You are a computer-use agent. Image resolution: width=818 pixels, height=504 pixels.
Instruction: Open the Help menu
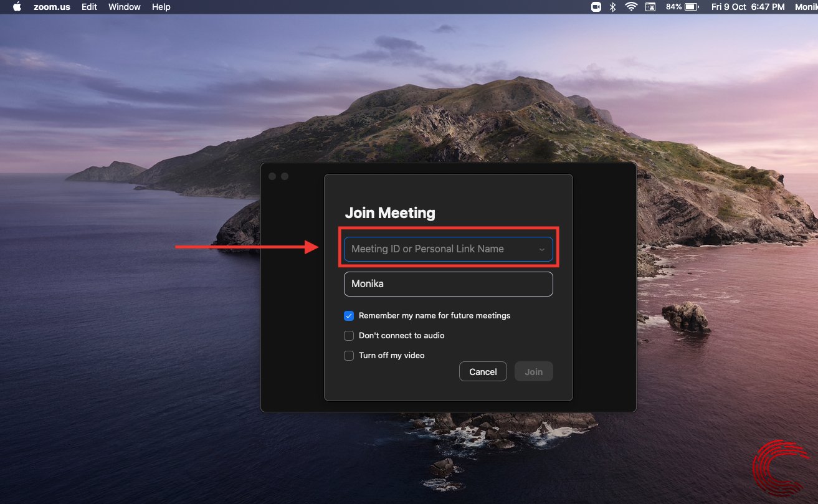point(161,7)
